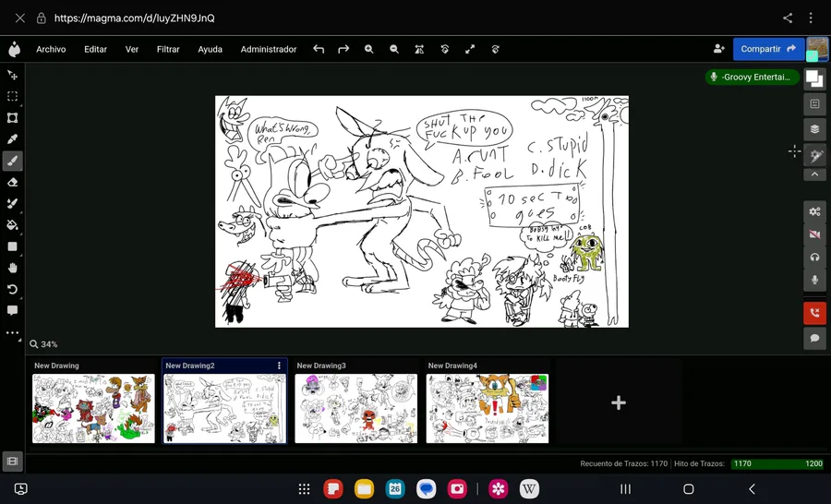Click the magma.com URL address field
Screen dimensions: 831x504
(134, 18)
